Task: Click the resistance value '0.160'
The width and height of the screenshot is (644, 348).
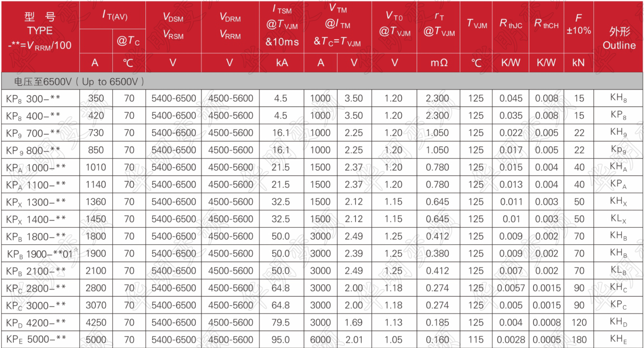Action: (438, 340)
